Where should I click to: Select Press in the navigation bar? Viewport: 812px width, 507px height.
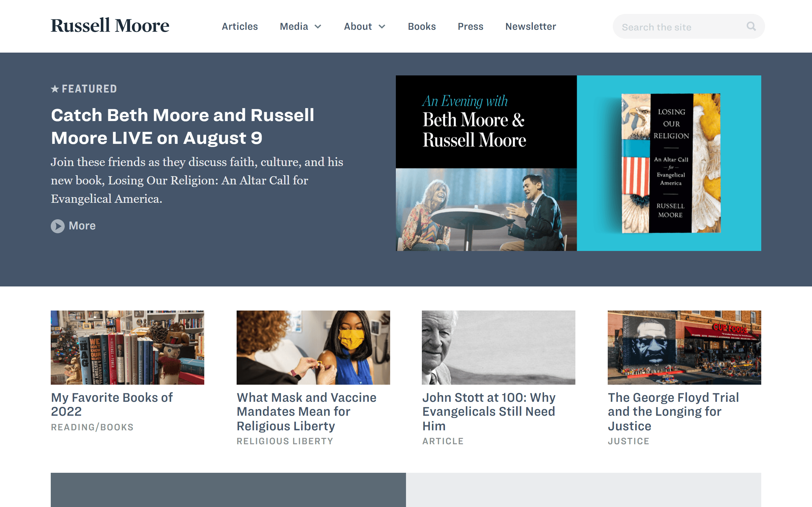click(x=470, y=26)
